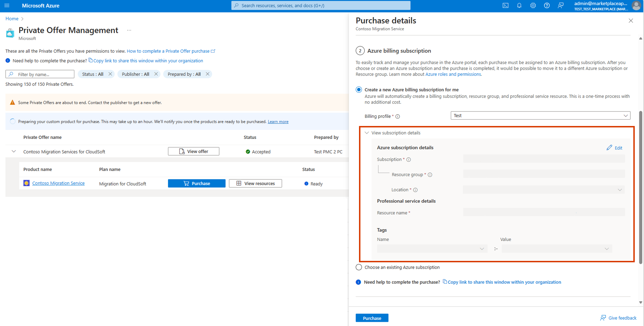The width and height of the screenshot is (644, 326).
Task: Open the Azure portal settings gear
Action: [533, 5]
